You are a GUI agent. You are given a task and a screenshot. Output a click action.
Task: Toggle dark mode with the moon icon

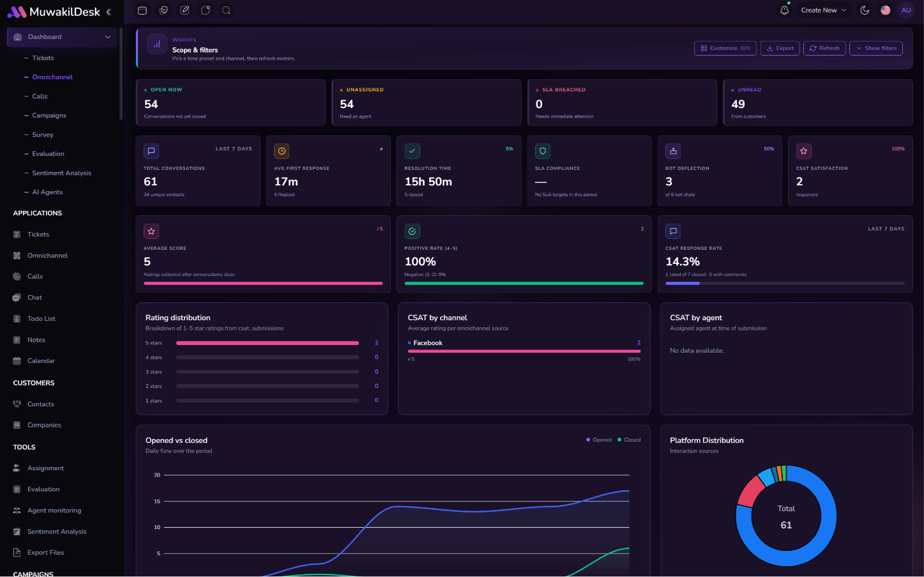865,10
